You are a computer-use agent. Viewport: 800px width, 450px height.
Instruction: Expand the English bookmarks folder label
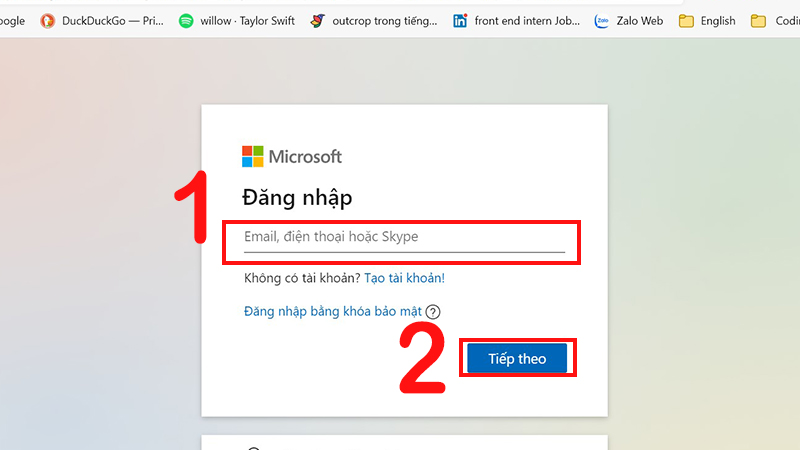[x=718, y=20]
